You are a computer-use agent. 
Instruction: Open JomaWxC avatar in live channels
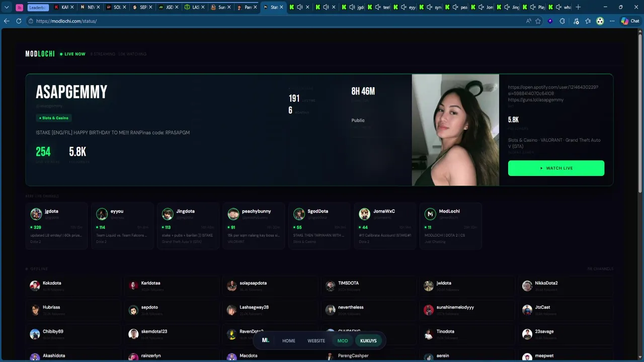coord(365,214)
